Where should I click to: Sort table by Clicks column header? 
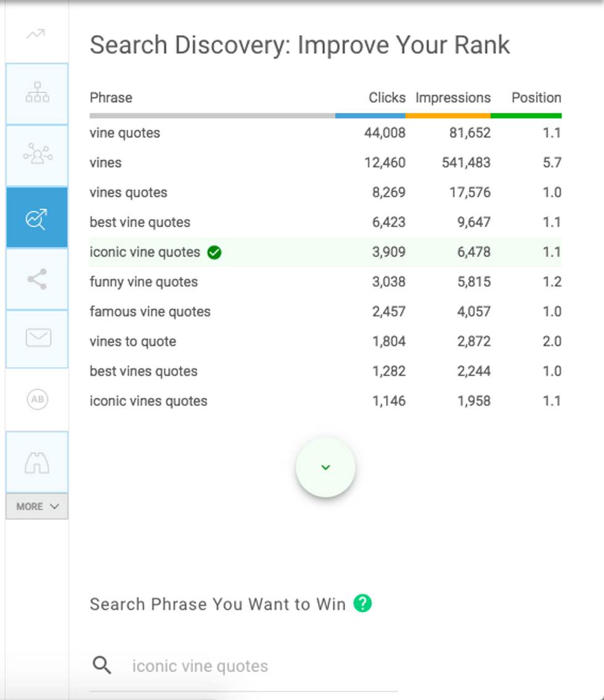point(386,97)
